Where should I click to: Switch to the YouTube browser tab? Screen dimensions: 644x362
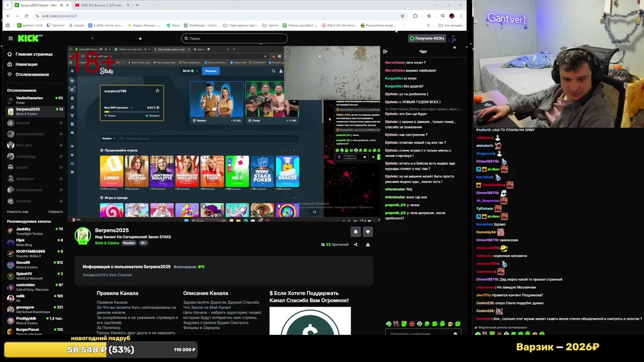coord(103,5)
